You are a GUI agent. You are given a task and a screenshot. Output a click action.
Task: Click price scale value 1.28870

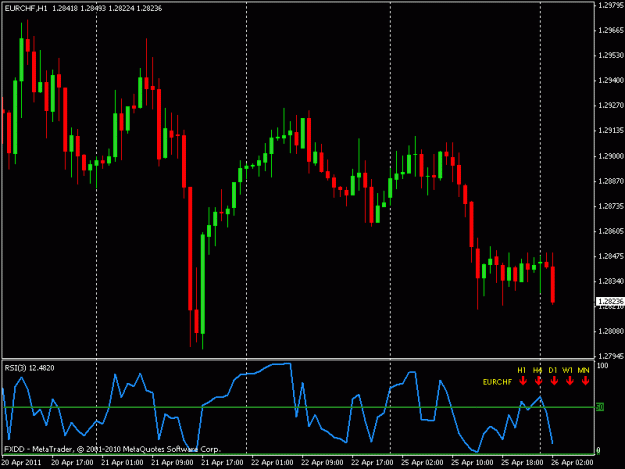point(611,181)
